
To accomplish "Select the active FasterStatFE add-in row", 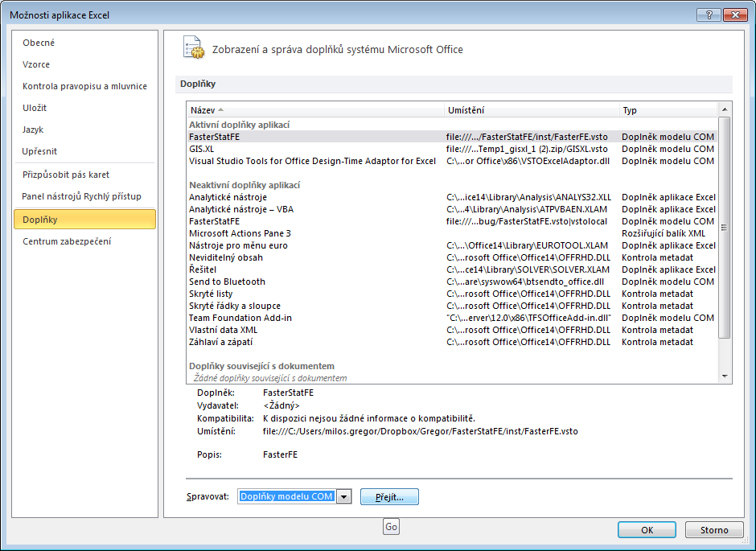I will pyautogui.click(x=452, y=137).
